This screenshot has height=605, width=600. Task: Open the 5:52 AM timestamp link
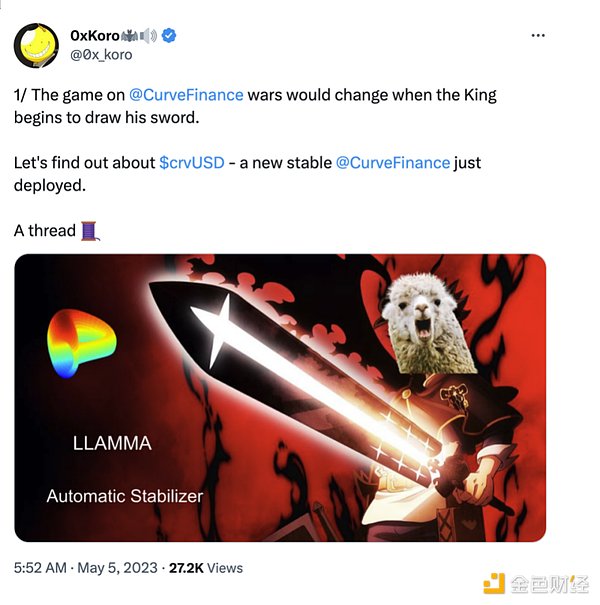[40, 568]
